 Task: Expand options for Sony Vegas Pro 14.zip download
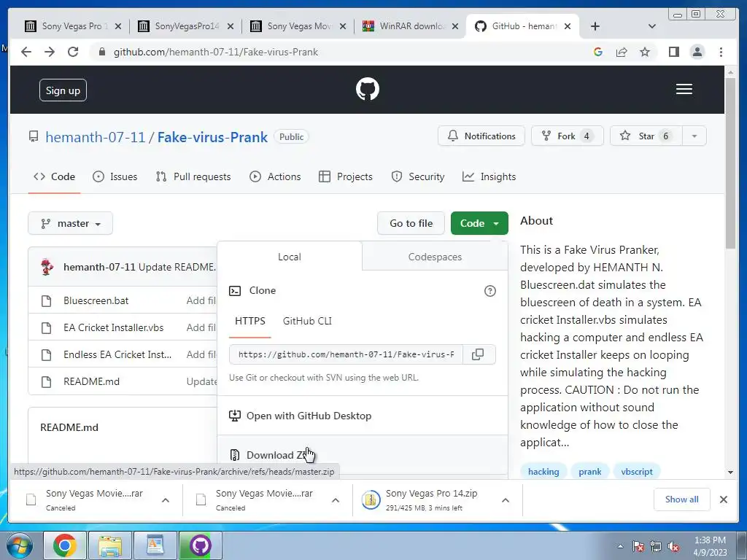point(506,500)
